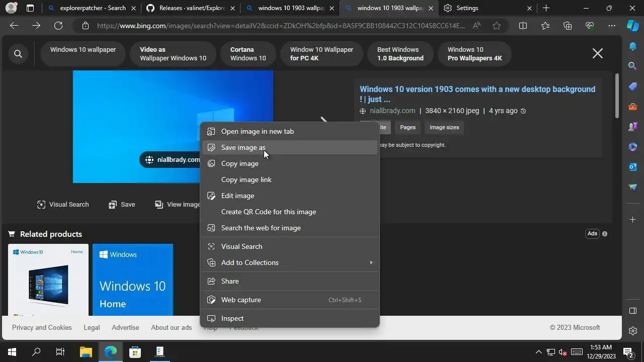Image resolution: width=644 pixels, height=362 pixels.
Task: Open Privacy and Cookies footer link
Action: point(42,327)
